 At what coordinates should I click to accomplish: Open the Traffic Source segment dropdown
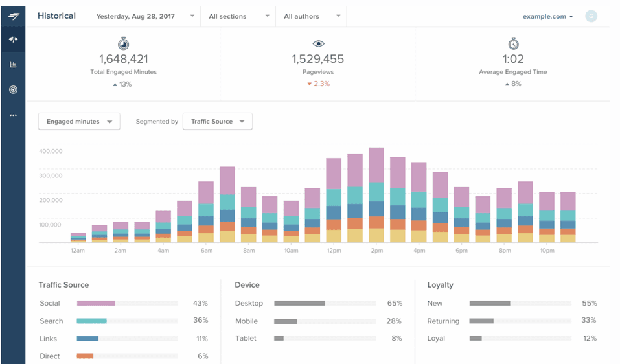(217, 122)
